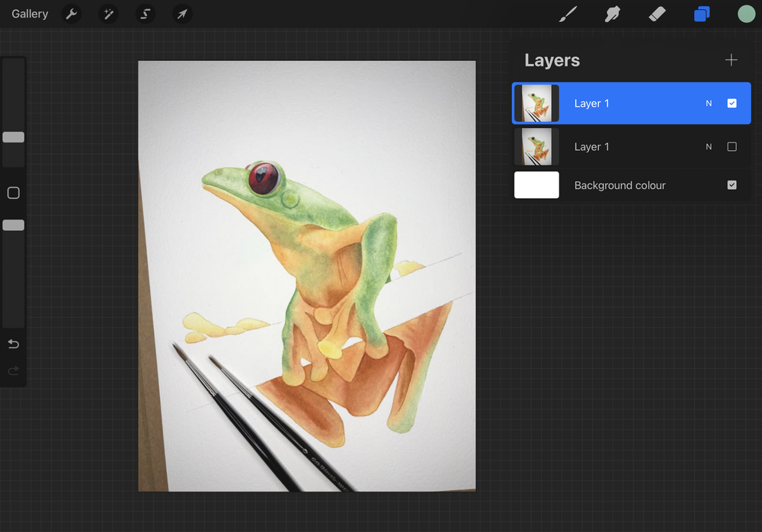Select the Smudge tool

[613, 14]
